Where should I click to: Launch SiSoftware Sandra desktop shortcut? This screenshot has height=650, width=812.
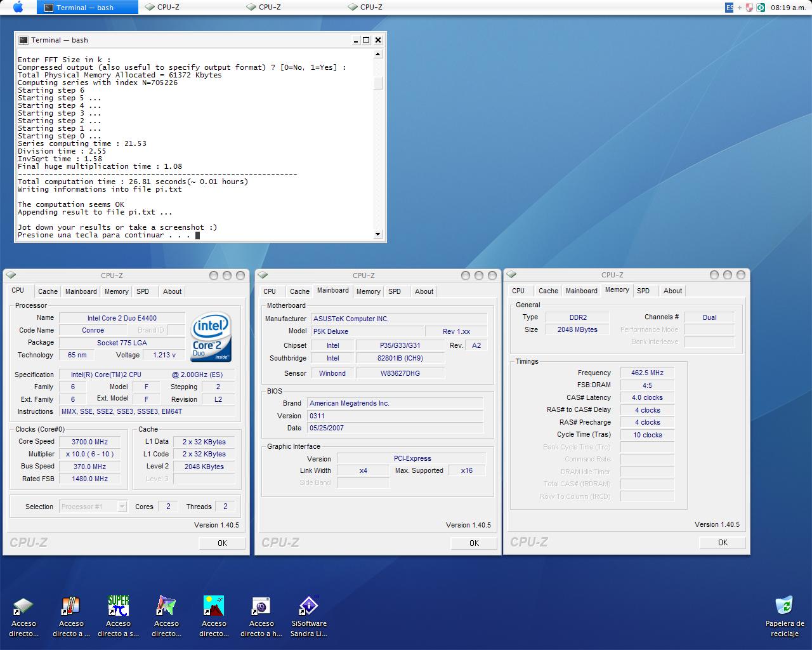308,606
